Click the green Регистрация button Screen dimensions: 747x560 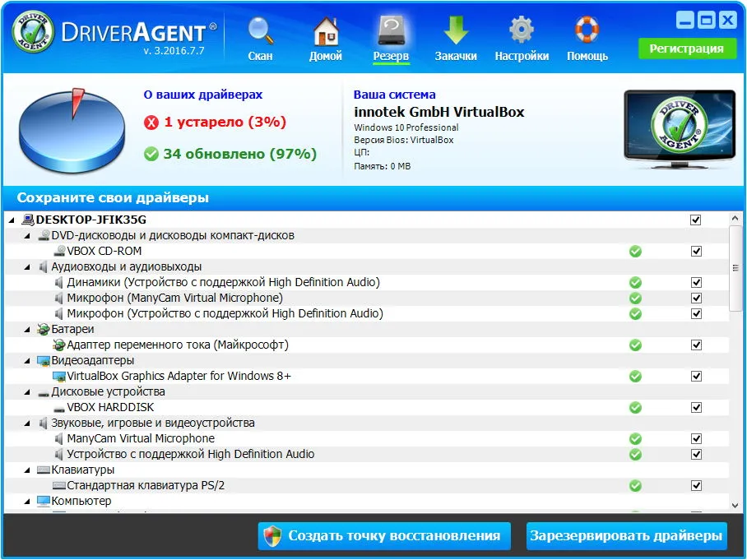686,49
